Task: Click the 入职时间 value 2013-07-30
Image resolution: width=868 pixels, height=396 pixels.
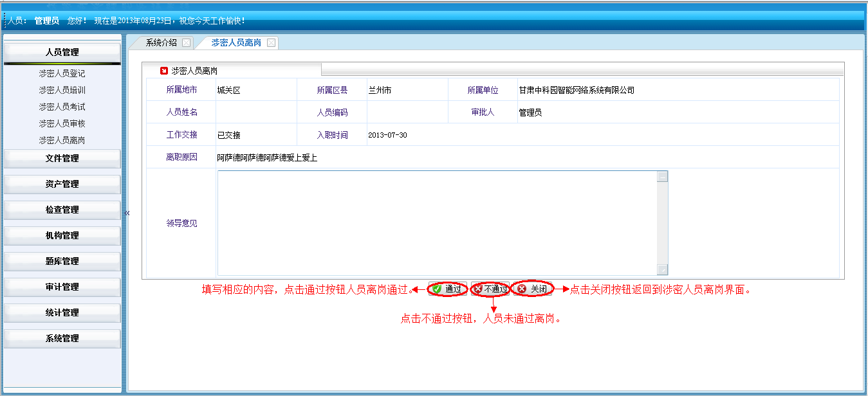Action: point(387,135)
